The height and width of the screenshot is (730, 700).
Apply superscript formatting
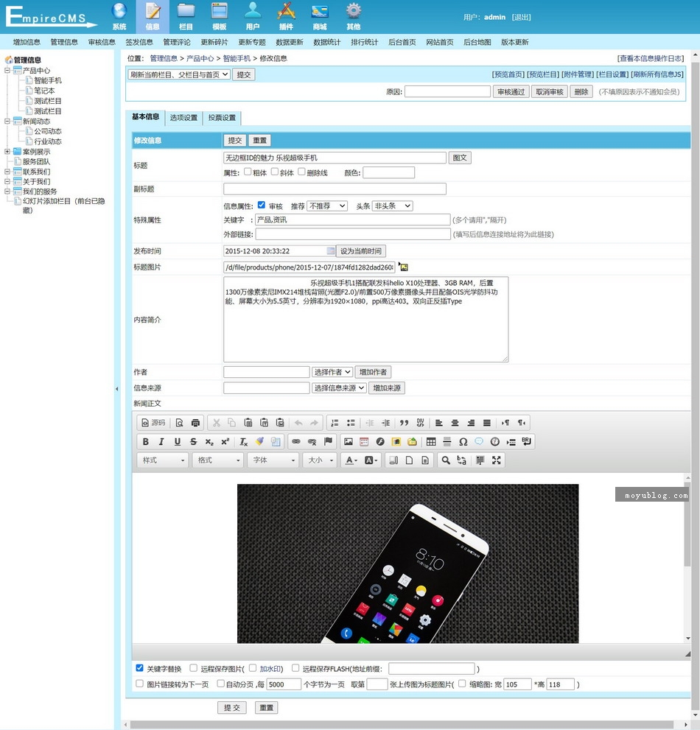[225, 441]
